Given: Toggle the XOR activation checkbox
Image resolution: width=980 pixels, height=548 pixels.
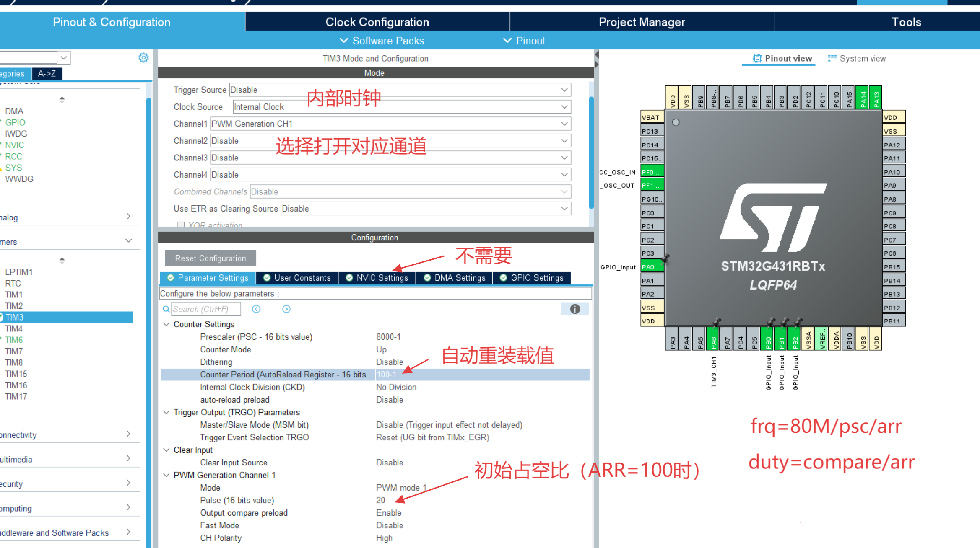Looking at the screenshot, I should pos(181,225).
